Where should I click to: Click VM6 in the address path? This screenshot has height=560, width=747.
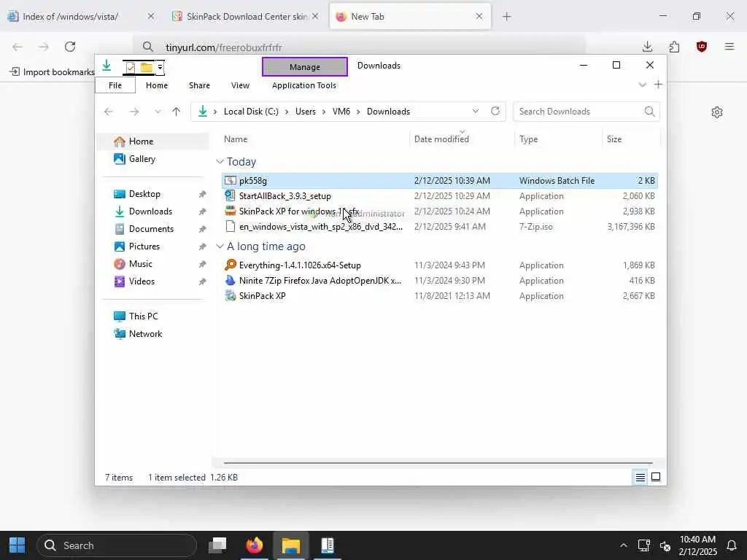(341, 112)
